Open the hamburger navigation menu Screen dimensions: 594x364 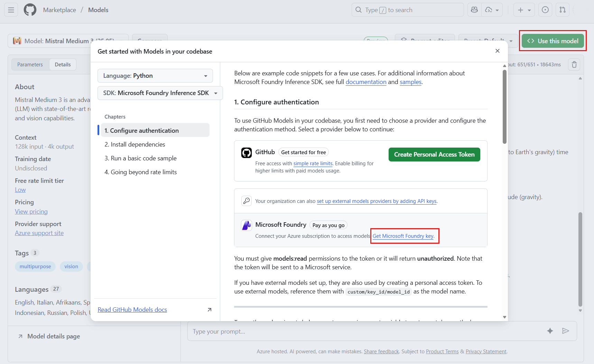[x=11, y=10]
